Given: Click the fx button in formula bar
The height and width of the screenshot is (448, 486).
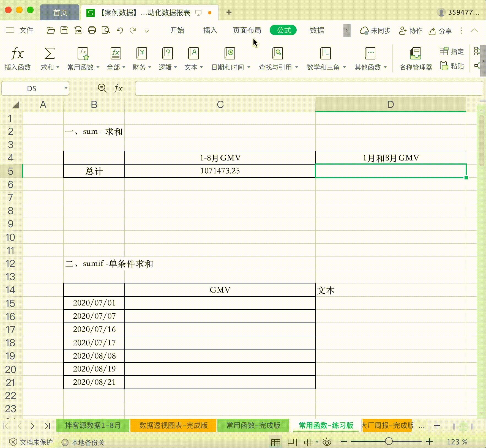Looking at the screenshot, I should (118, 88).
